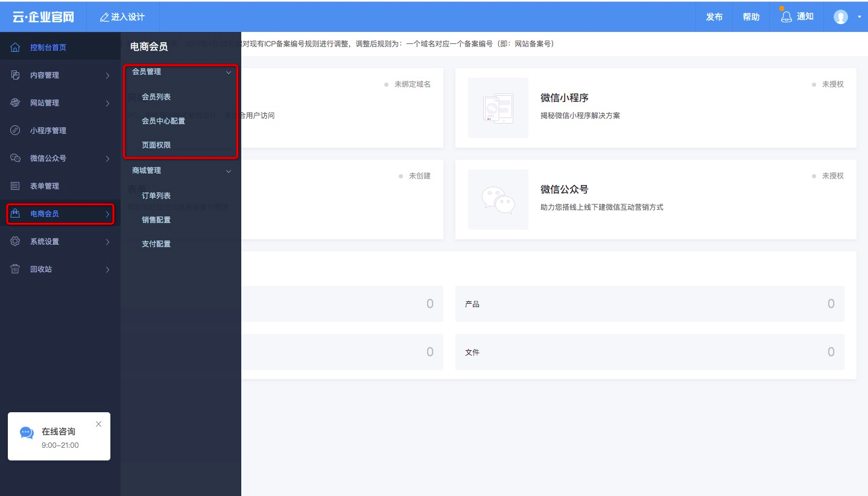Click the 微信小程序 card thumbnail
This screenshot has height=496, width=868.
click(498, 108)
